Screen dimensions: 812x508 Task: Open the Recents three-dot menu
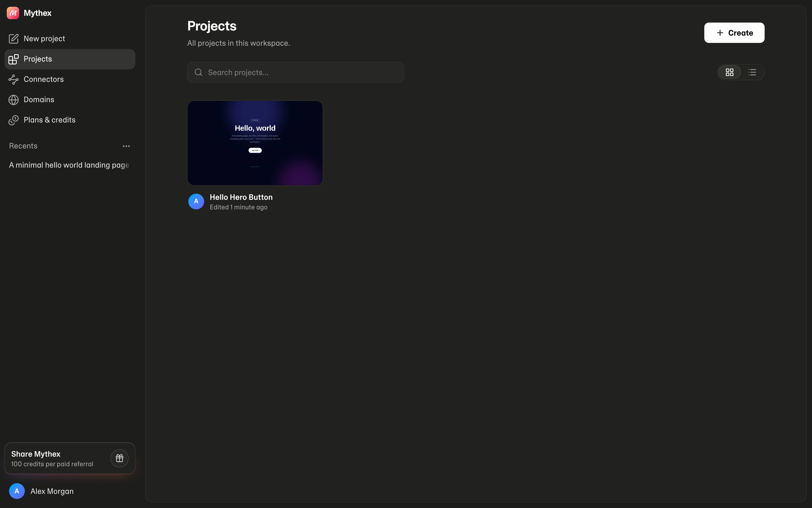(126, 146)
